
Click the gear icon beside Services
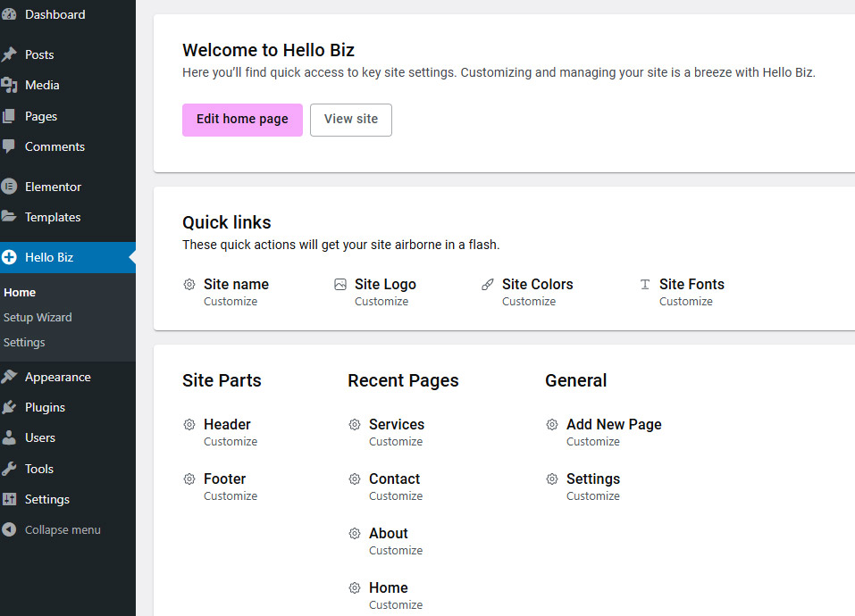(x=355, y=424)
